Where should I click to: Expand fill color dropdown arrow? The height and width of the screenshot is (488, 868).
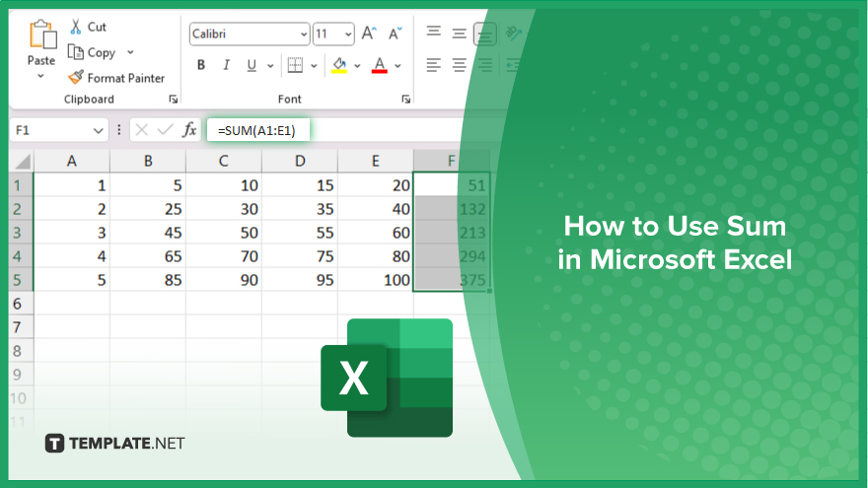pos(357,66)
